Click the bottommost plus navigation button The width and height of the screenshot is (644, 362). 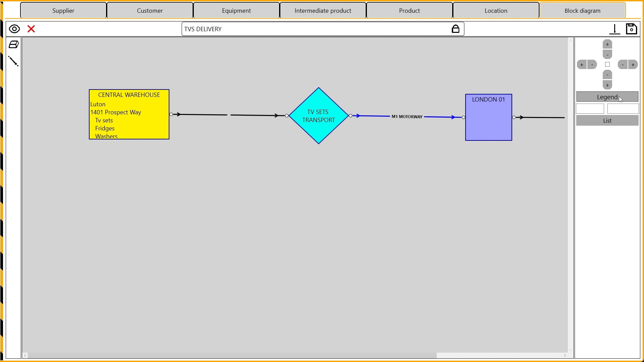point(607,85)
